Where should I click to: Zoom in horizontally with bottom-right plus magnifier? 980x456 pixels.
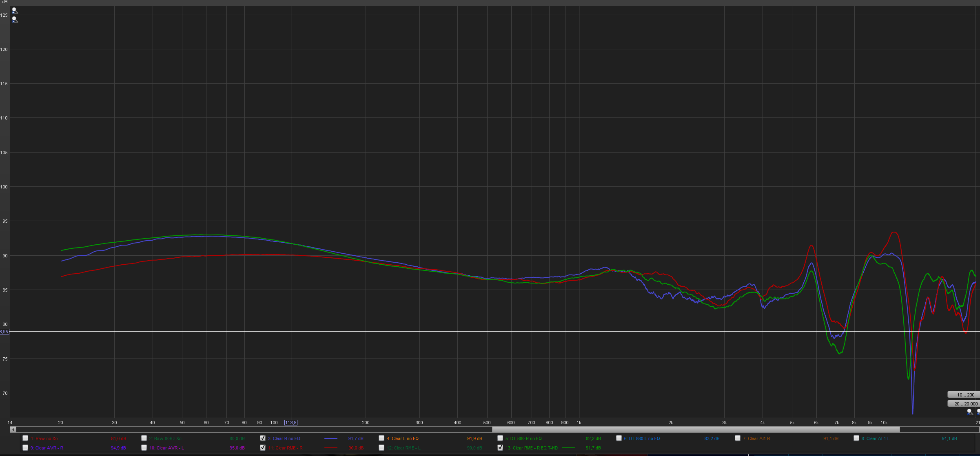pyautogui.click(x=978, y=412)
